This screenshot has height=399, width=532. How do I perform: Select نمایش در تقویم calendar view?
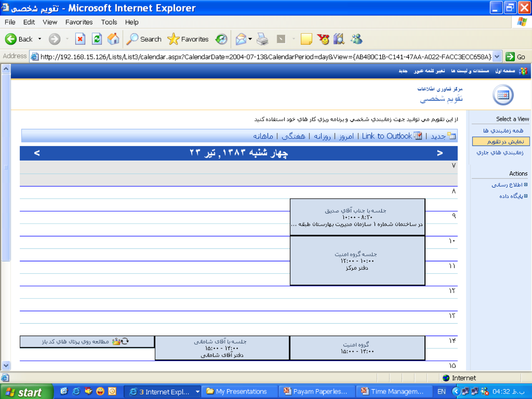[x=501, y=142]
